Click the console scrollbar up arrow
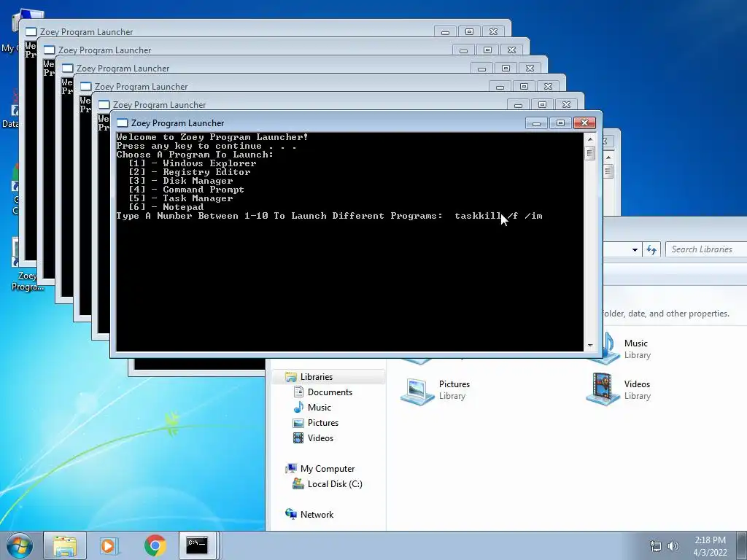This screenshot has height=560, width=747. [590, 139]
